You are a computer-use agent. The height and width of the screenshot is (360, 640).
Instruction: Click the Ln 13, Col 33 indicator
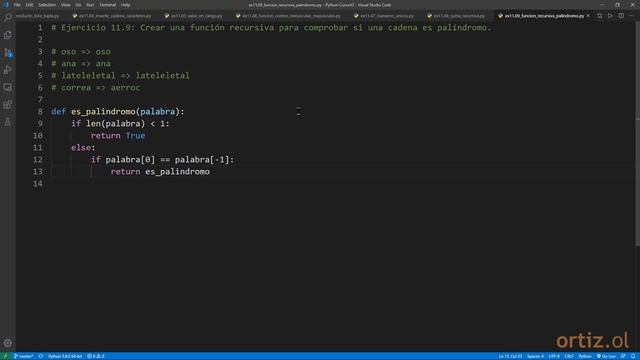(510, 356)
